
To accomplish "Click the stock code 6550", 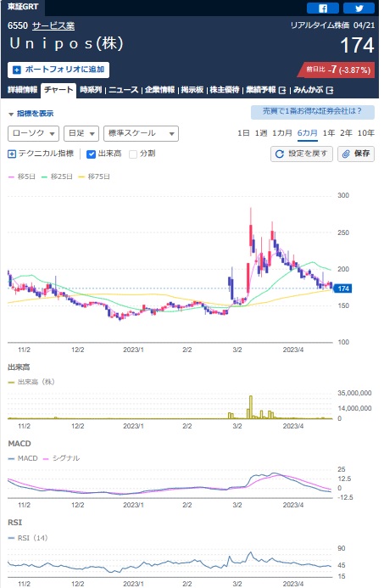I will pyautogui.click(x=18, y=25).
